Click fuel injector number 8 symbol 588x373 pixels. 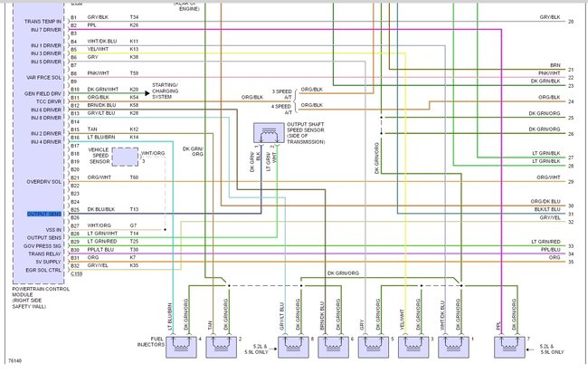tap(293, 347)
